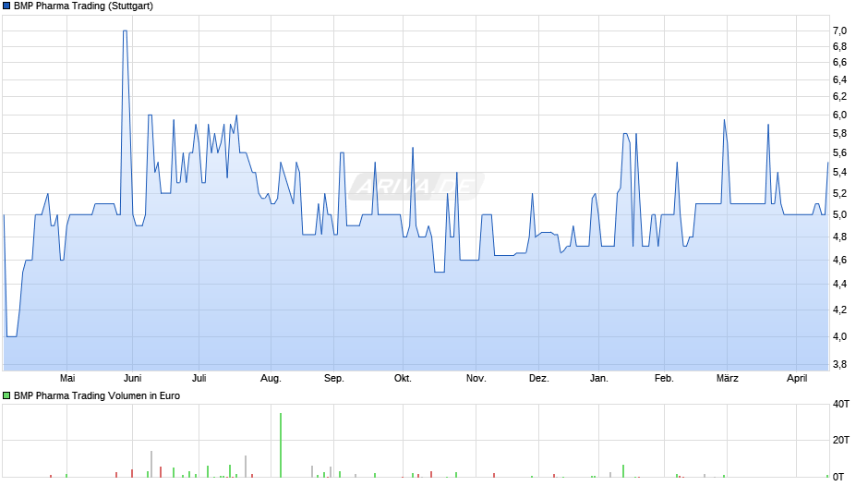Image resolution: width=868 pixels, height=486 pixels.
Task: Click the 40T volume axis value
Action: (841, 405)
